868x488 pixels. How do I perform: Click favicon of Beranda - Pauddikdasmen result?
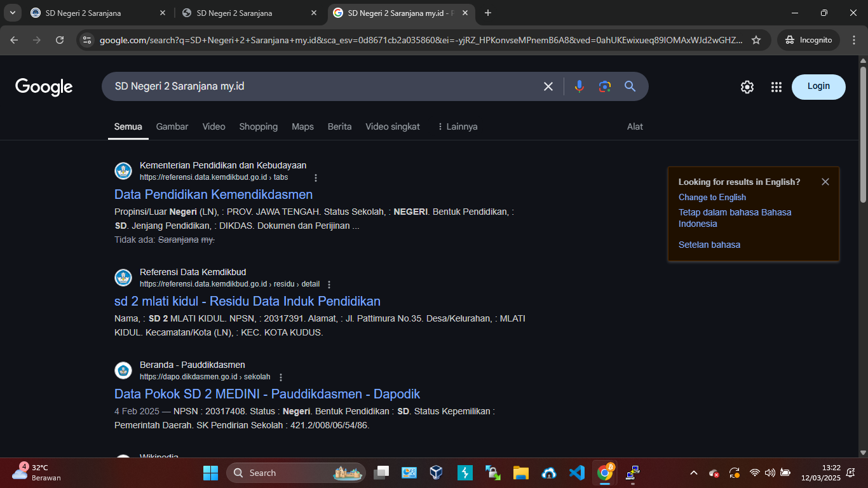pyautogui.click(x=123, y=370)
